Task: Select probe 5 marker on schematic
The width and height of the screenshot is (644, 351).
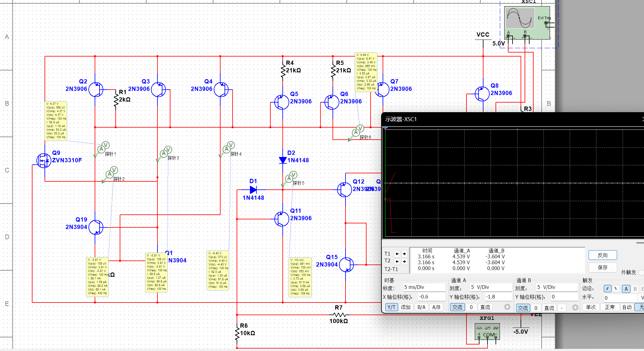Action: coord(290,179)
